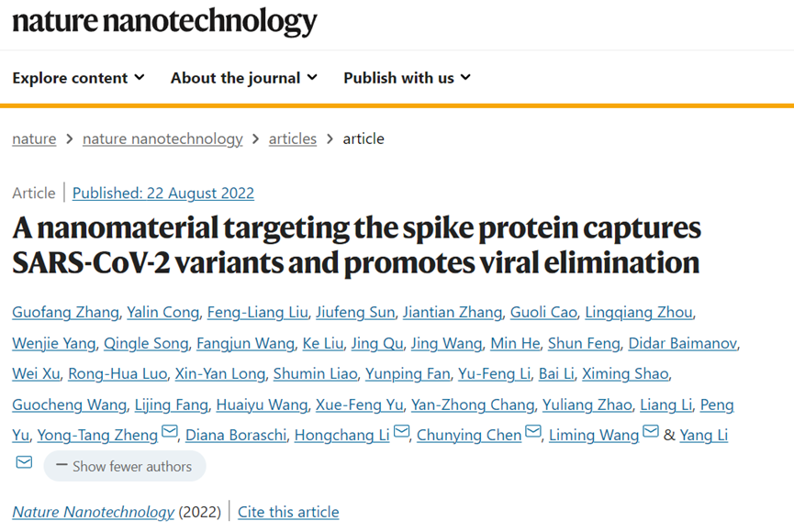This screenshot has width=794, height=532.
Task: Open the About the journal dropdown
Action: [x=244, y=78]
